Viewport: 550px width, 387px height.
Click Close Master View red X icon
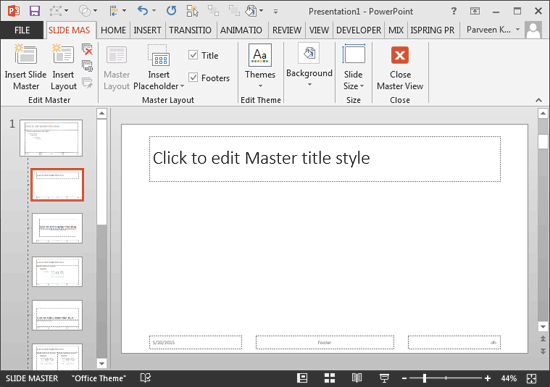(x=400, y=55)
